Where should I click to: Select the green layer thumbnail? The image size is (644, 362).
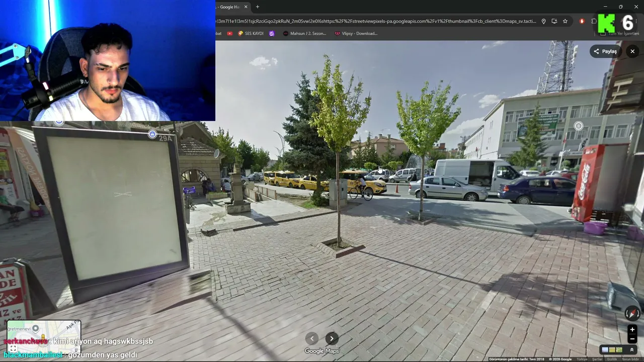(619, 350)
